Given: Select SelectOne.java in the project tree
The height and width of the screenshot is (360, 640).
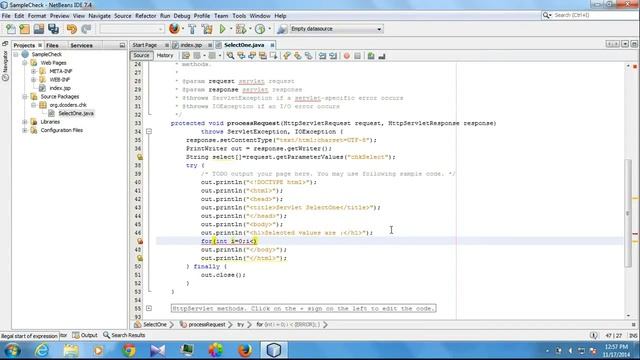Looking at the screenshot, I should point(76,113).
